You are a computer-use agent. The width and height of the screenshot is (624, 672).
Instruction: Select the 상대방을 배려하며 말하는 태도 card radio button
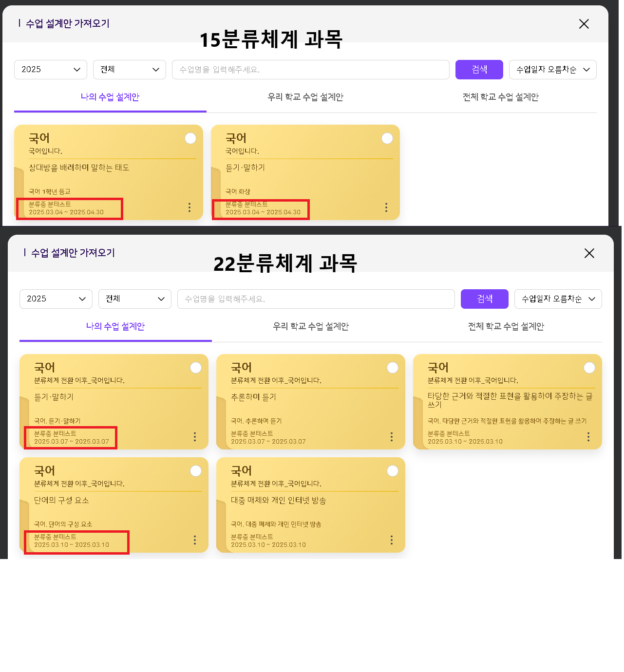tap(190, 138)
